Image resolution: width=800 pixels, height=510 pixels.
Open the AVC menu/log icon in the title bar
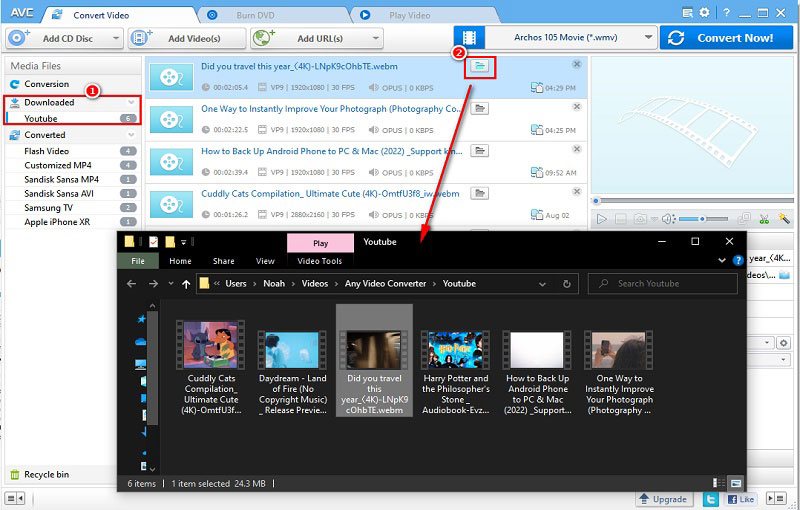[x=688, y=13]
